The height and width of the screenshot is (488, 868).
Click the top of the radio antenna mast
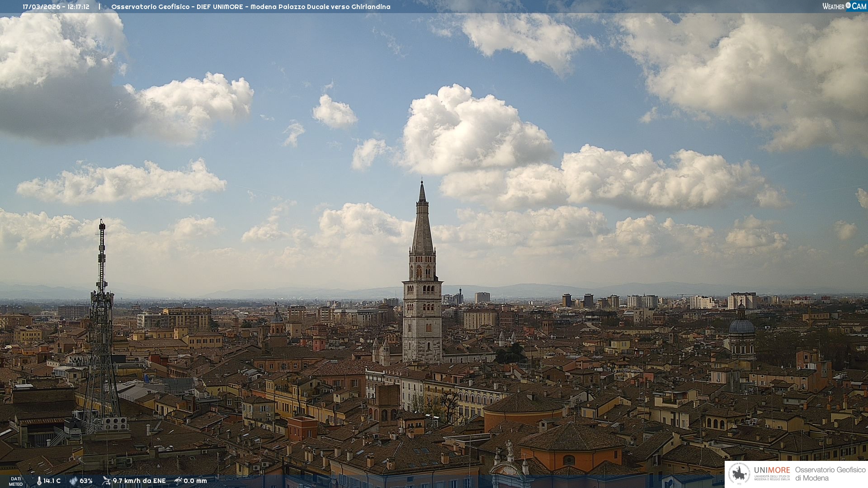click(x=102, y=224)
